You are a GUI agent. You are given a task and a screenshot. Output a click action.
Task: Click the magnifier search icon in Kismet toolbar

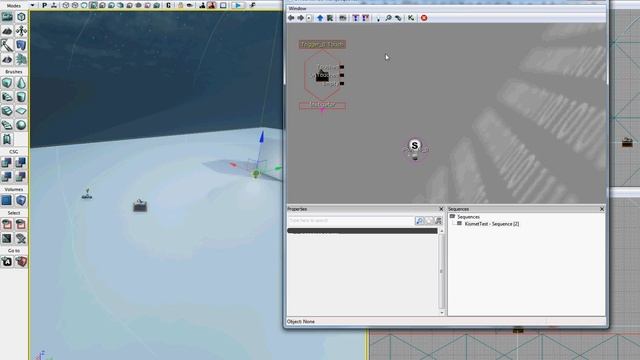[388, 18]
